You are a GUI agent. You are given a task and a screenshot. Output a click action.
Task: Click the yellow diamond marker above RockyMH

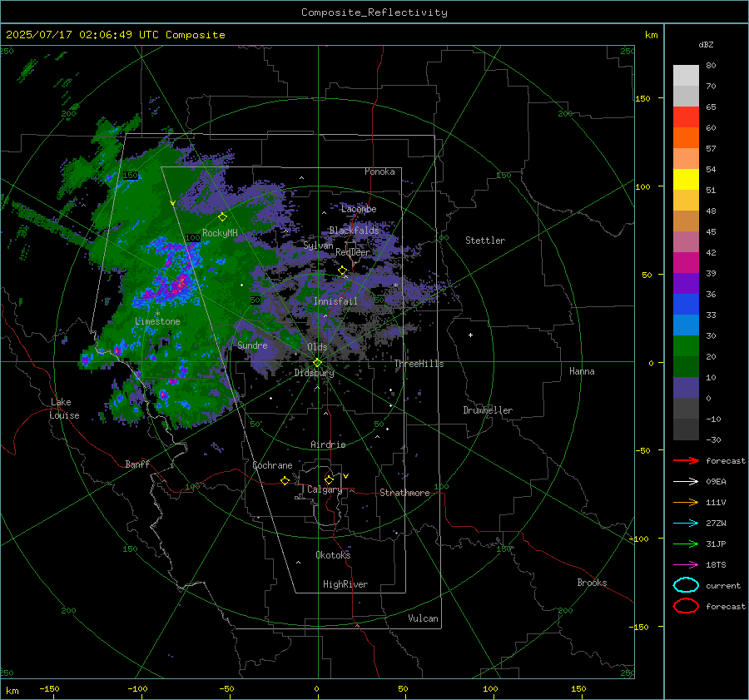[222, 217]
